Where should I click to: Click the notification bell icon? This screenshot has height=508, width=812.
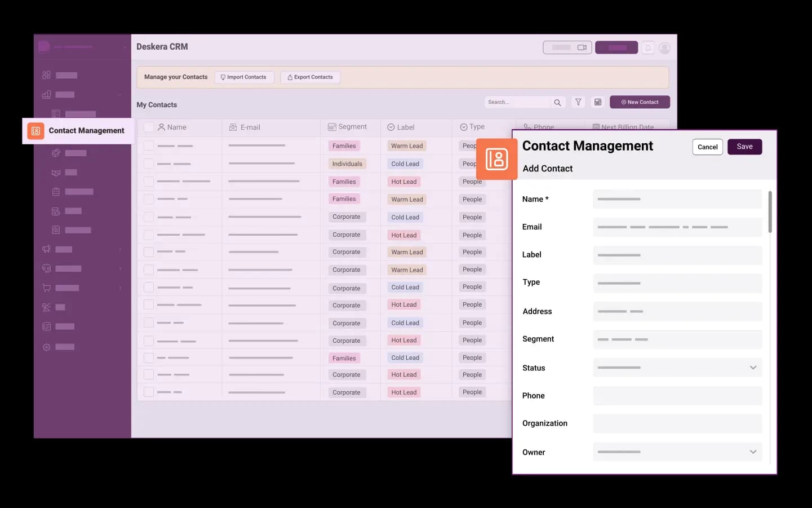[x=648, y=48]
